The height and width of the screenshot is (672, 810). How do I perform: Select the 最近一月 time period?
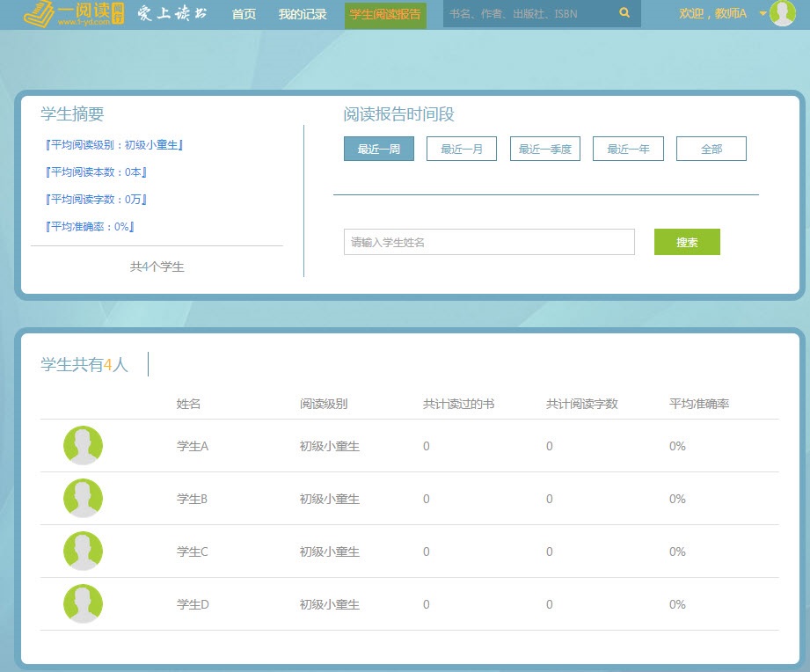[462, 150]
